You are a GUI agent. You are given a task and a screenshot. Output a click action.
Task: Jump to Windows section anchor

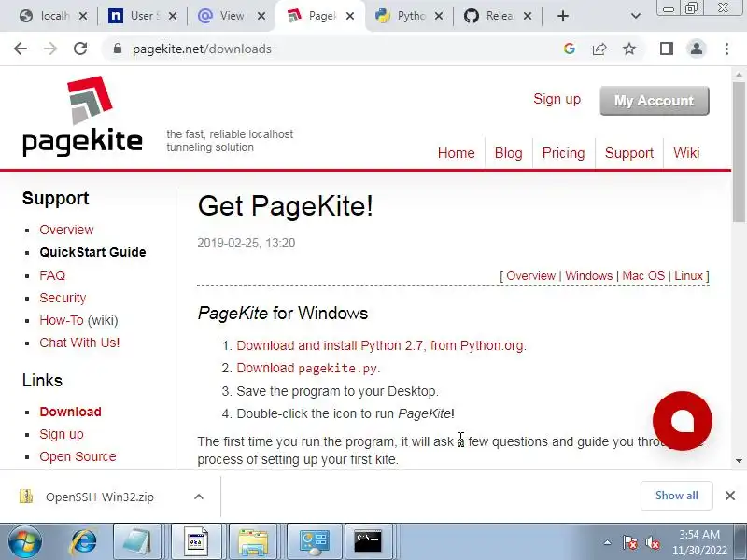588,275
